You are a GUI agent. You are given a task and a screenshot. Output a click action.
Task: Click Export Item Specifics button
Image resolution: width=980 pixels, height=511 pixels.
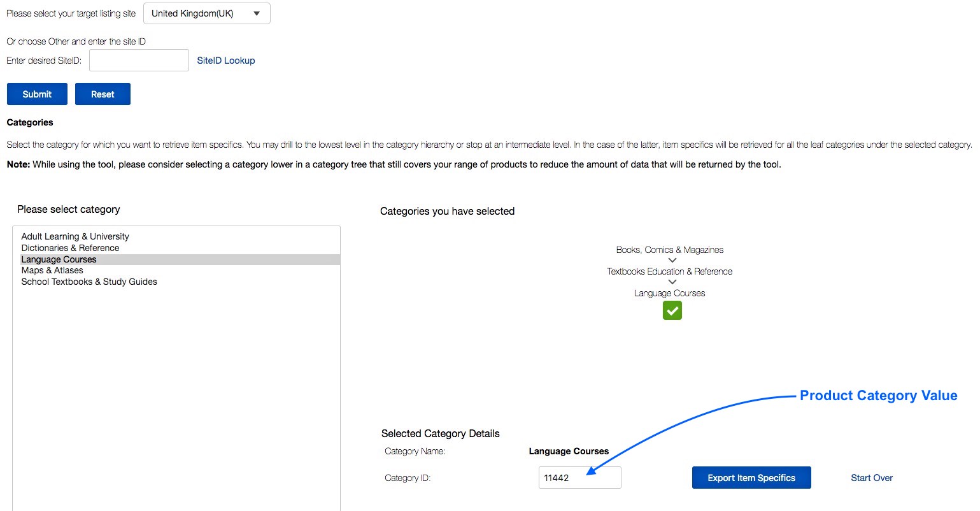[751, 478]
